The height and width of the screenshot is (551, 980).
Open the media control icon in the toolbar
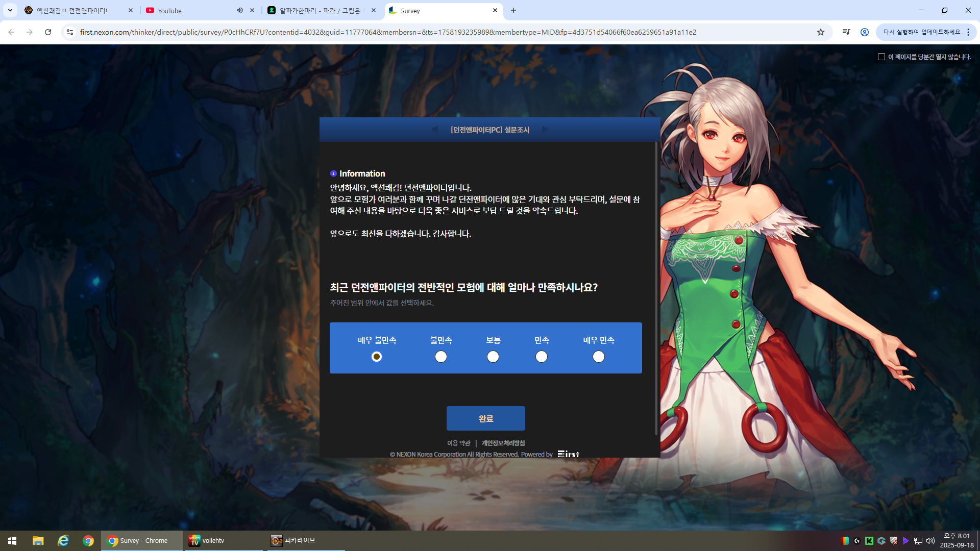pos(846,32)
